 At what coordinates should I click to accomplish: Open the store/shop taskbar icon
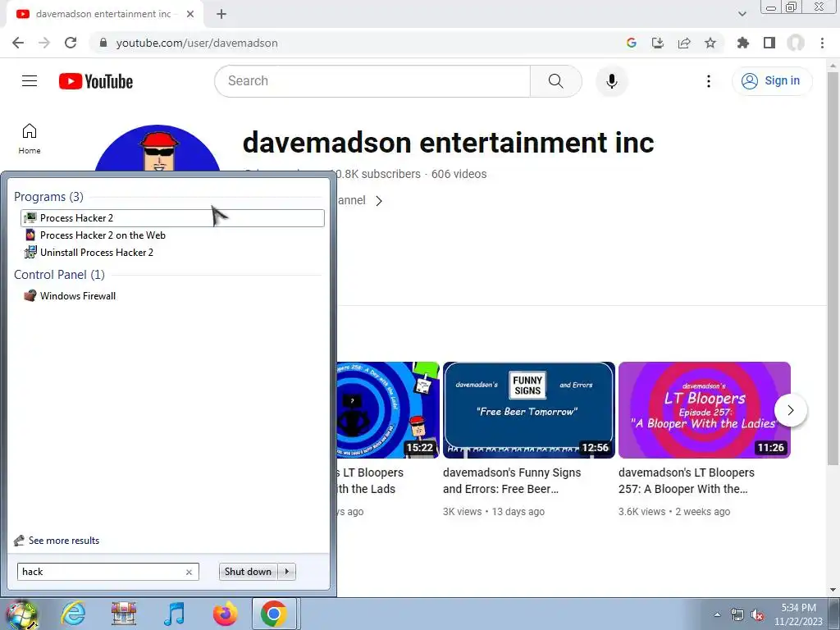[123, 614]
